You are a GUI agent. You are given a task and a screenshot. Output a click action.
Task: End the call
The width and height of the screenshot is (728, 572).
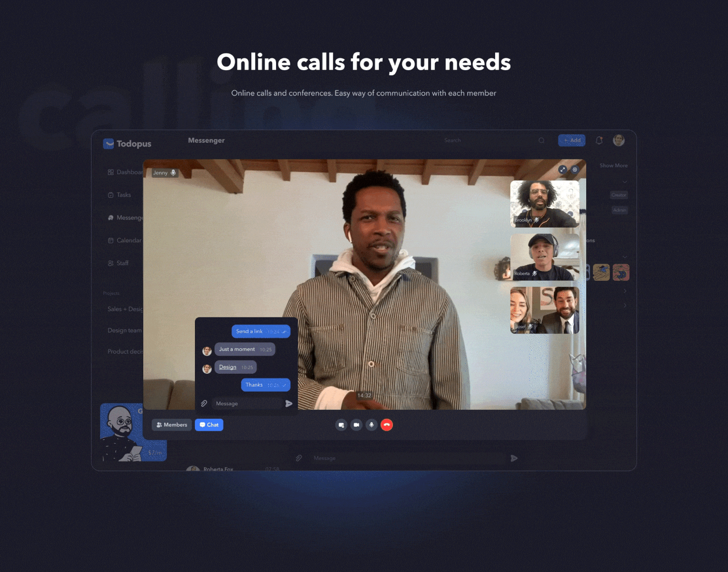[387, 425]
